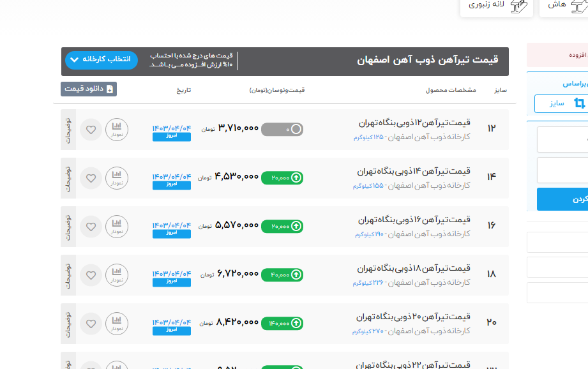The width and height of the screenshot is (588, 369).
Task: Click first empty input field in filter sidebar
Action: tap(562, 139)
